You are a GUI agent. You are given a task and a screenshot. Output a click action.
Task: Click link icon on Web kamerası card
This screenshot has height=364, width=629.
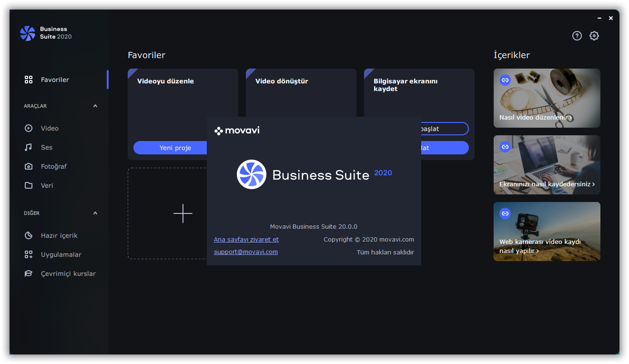coord(505,213)
